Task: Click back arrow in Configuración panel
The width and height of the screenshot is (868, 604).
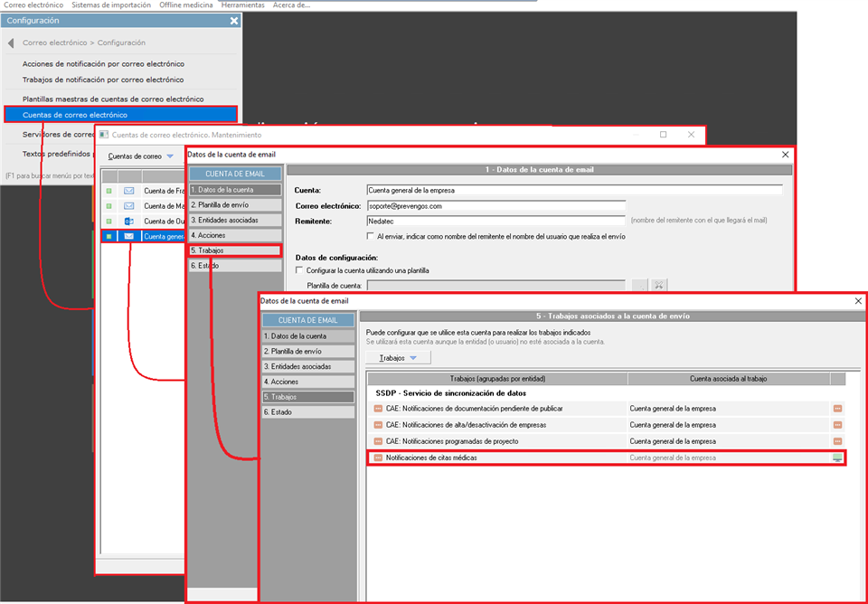Action: point(11,43)
